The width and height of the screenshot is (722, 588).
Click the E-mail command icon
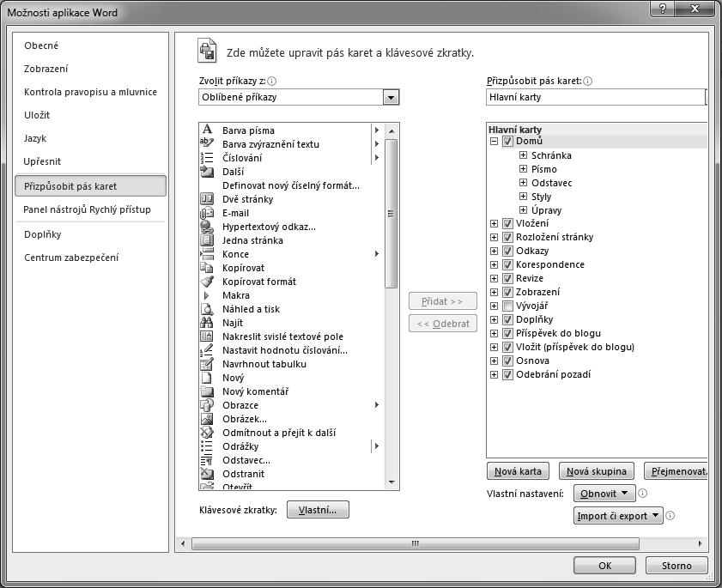(207, 213)
